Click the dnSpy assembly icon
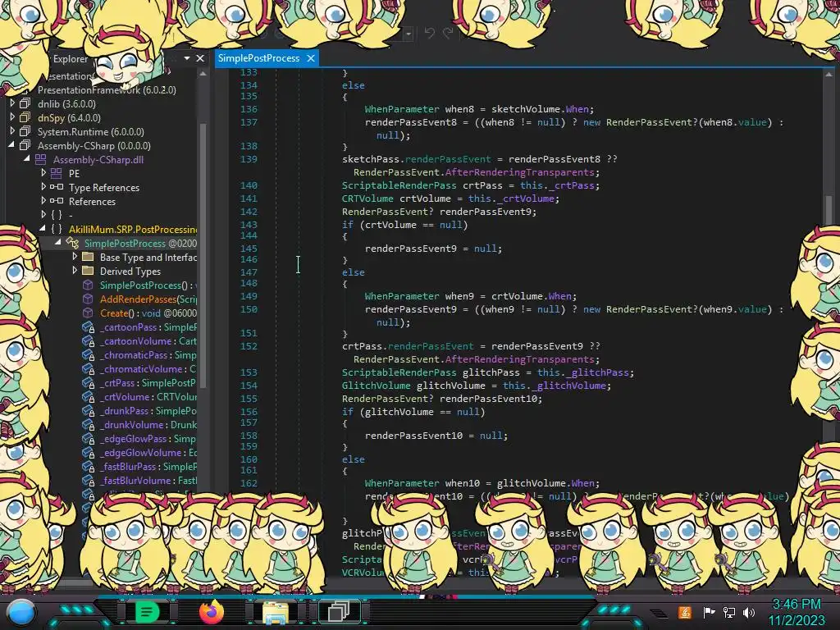 pos(25,117)
